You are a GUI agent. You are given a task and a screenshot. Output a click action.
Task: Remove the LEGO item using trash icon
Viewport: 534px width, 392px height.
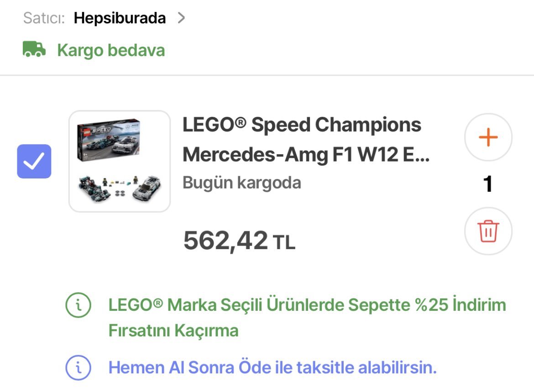click(488, 231)
